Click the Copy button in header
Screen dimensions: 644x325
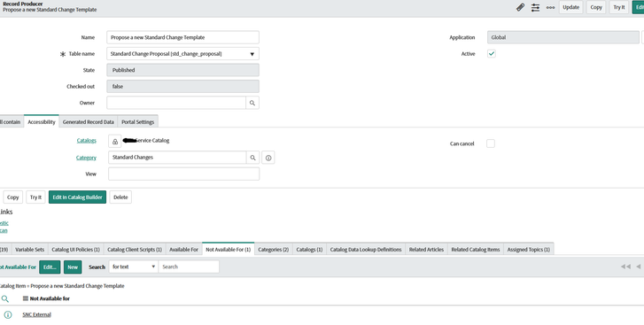[596, 7]
